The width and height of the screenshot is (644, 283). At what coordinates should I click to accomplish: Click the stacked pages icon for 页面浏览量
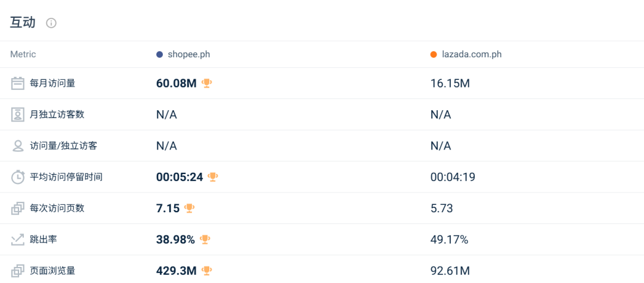(x=18, y=271)
